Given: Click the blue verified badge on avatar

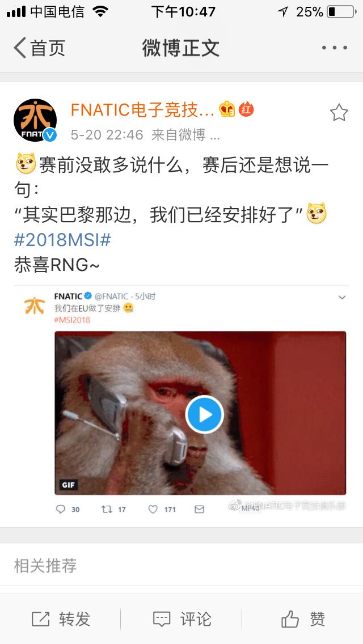Looking at the screenshot, I should click(x=50, y=134).
